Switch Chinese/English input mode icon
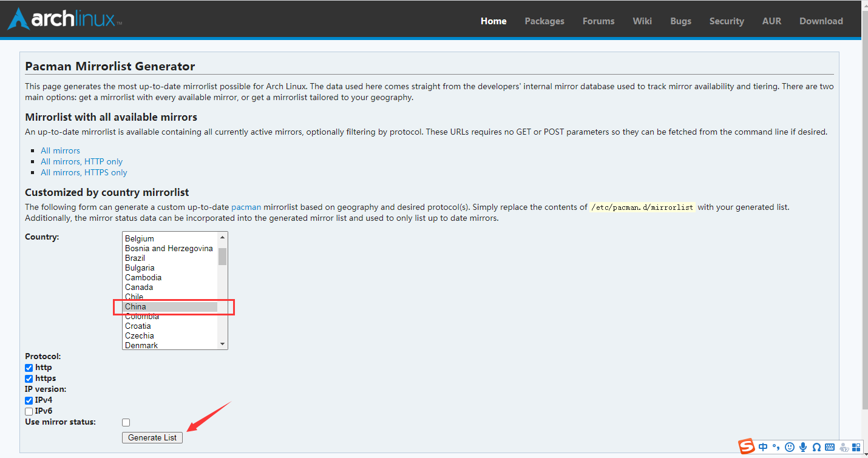This screenshot has width=868, height=458. [x=763, y=447]
